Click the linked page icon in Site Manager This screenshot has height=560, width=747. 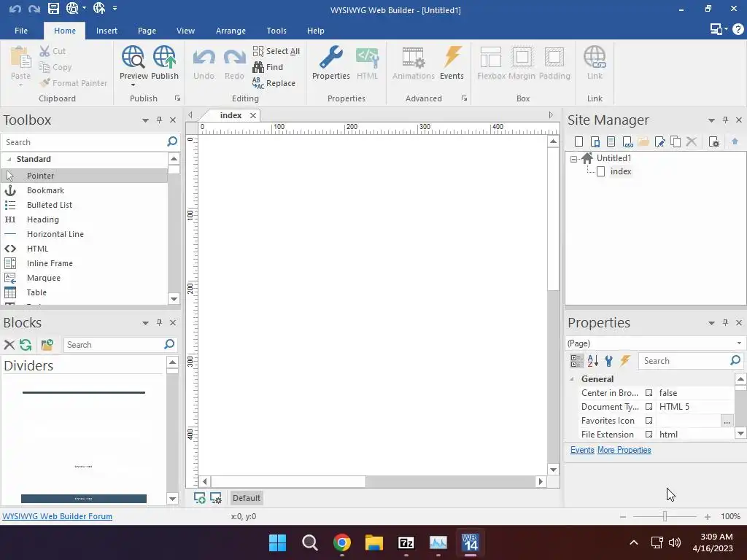click(627, 141)
